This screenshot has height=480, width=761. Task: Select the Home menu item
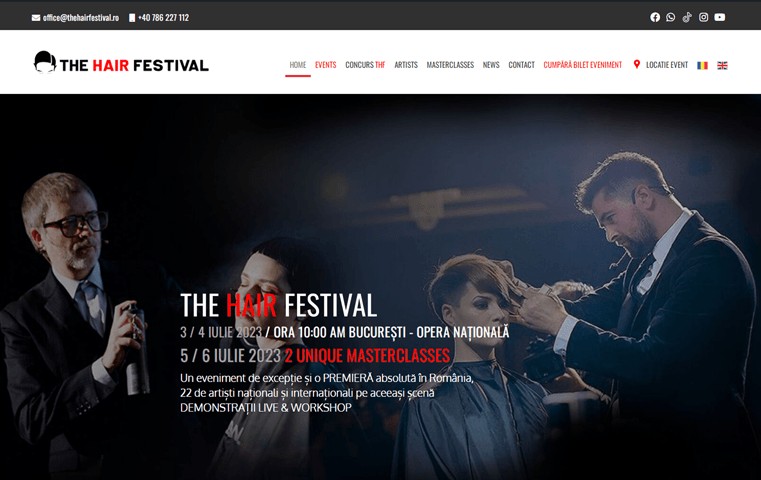click(x=298, y=65)
